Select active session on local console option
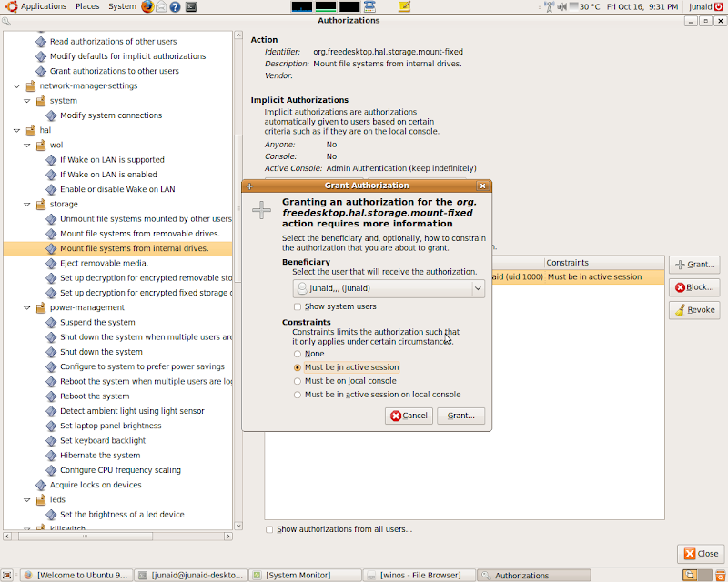The height and width of the screenshot is (582, 728). (298, 395)
